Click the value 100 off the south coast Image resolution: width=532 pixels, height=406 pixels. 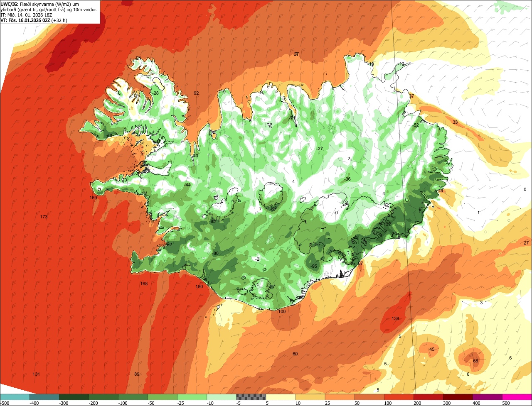tap(282, 311)
